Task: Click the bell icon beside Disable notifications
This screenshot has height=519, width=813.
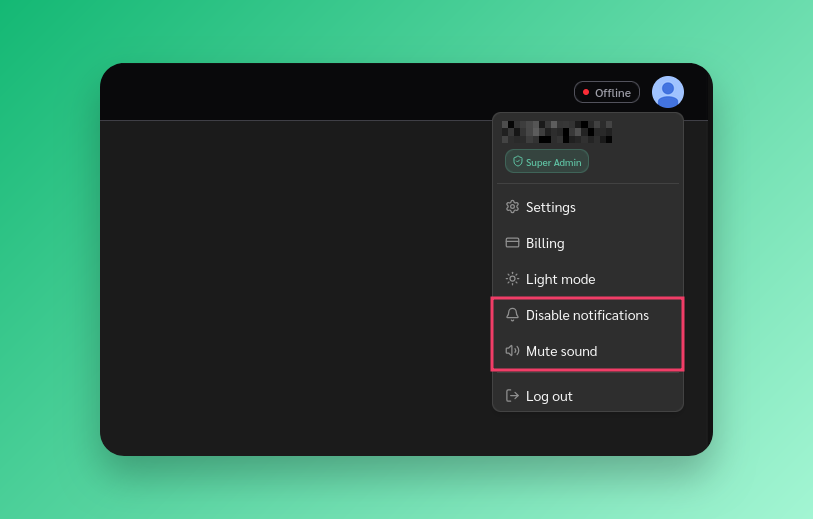Action: point(512,315)
